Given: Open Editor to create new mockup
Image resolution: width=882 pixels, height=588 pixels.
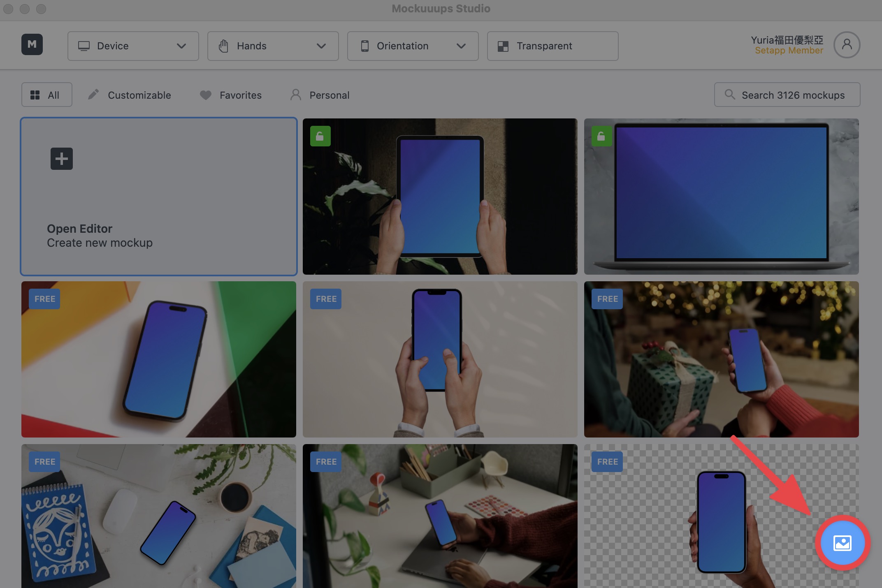Looking at the screenshot, I should tap(159, 197).
